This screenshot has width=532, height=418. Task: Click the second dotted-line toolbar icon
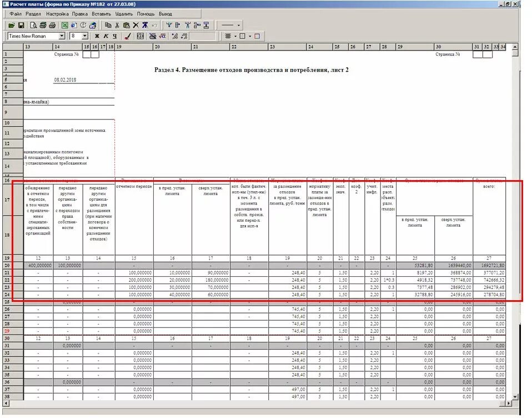[184, 36]
